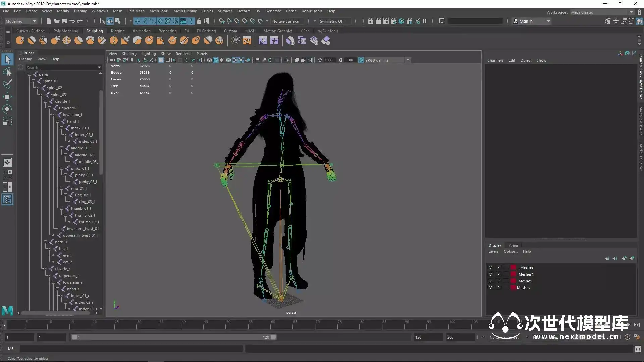644x362 pixels.
Task: Switch to the Rigging shelf tab
Action: [118, 31]
